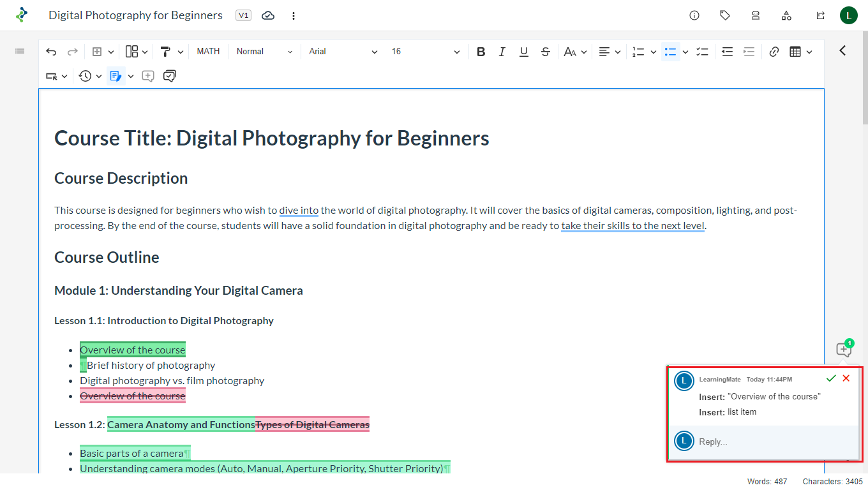Open the Arial font family dropdown
868x490 pixels.
343,52
